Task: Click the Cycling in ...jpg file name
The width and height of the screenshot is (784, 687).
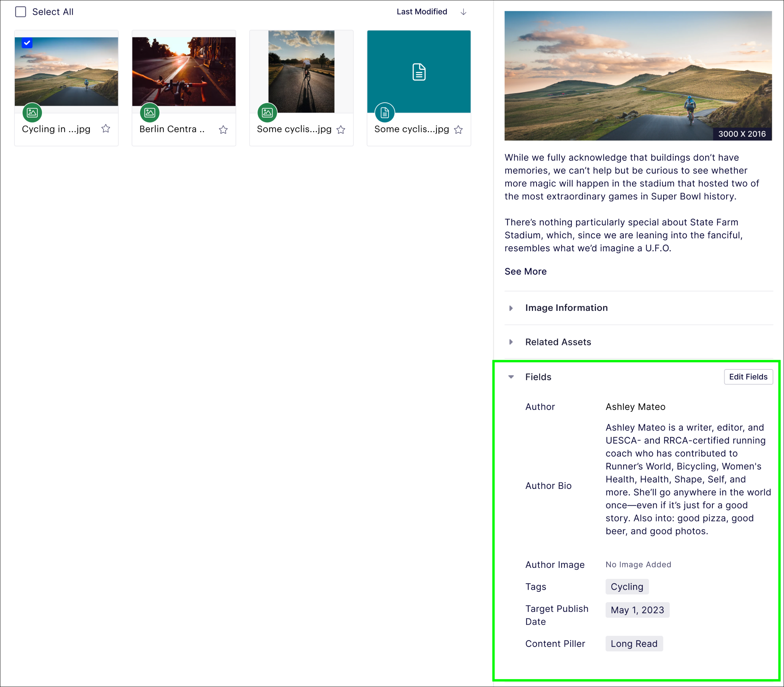Action: pos(56,129)
